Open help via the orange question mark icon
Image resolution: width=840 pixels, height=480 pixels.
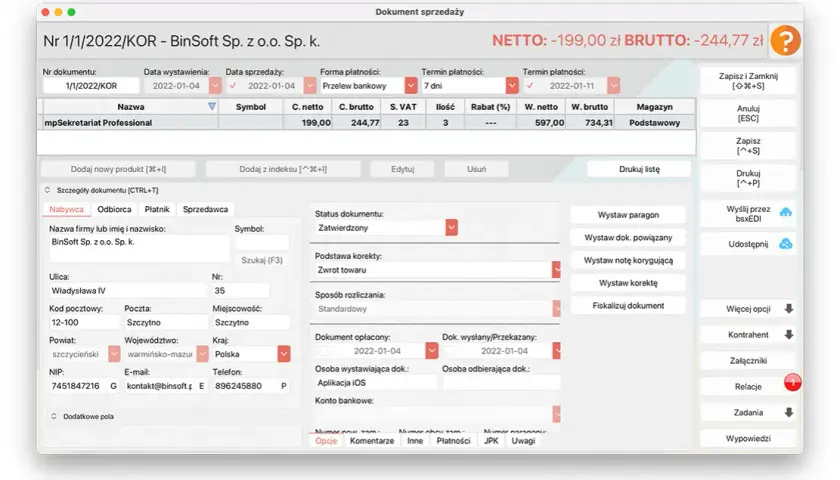pyautogui.click(x=785, y=40)
